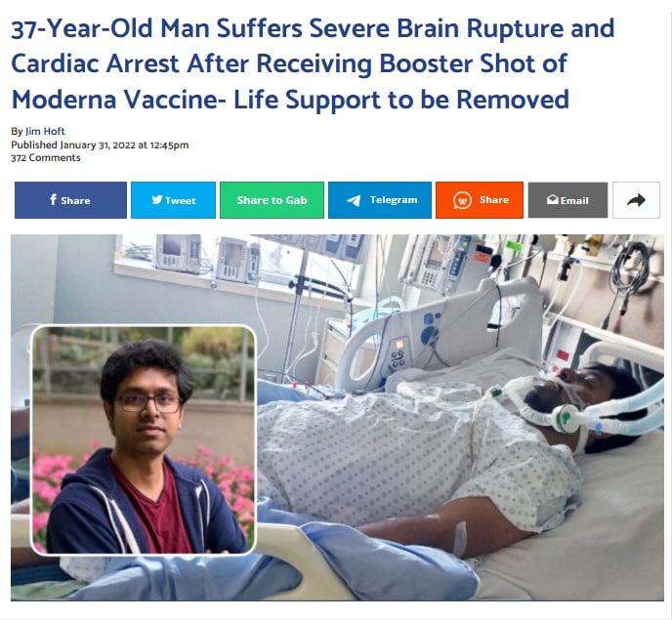This screenshot has height=620, width=672.
Task: Click the Facebook Share text
Action: click(75, 200)
